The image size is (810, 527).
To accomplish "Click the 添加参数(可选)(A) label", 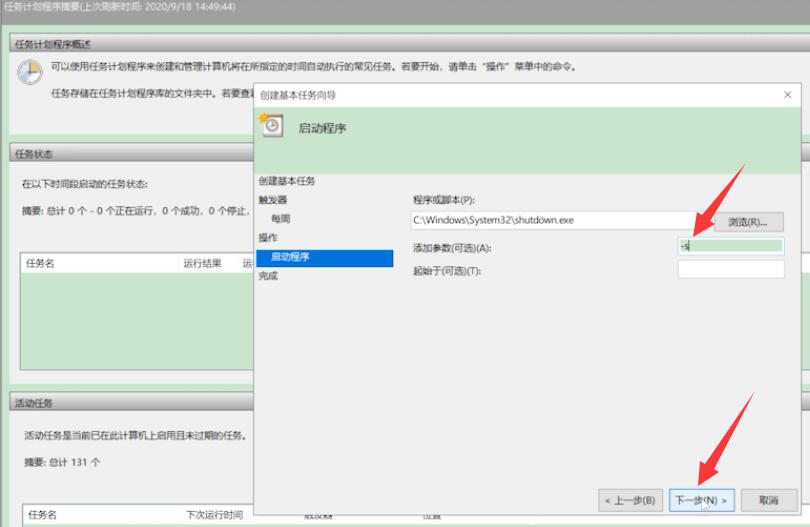I will point(452,248).
